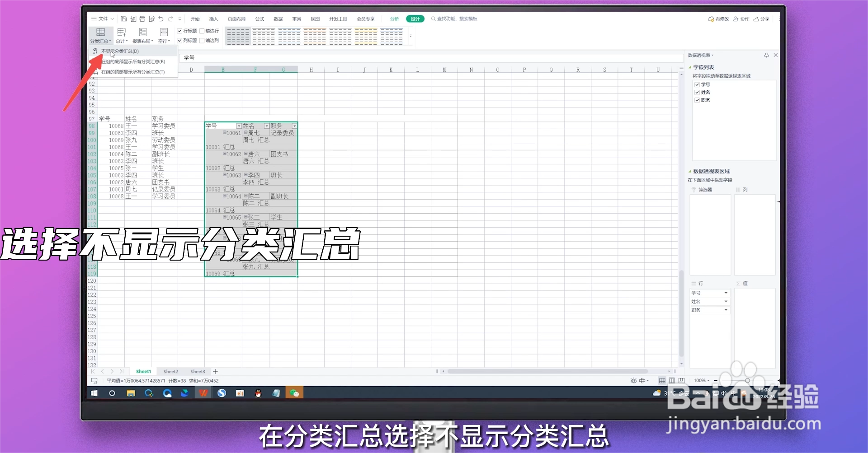Click the Print icon in quick toolbar
This screenshot has width=868, height=453.
(142, 19)
